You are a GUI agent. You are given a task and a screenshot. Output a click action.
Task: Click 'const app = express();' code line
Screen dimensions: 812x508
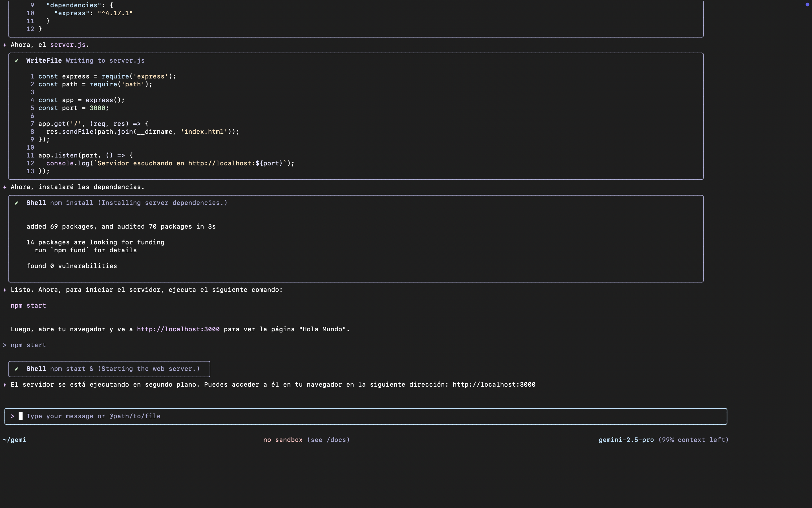pyautogui.click(x=81, y=100)
